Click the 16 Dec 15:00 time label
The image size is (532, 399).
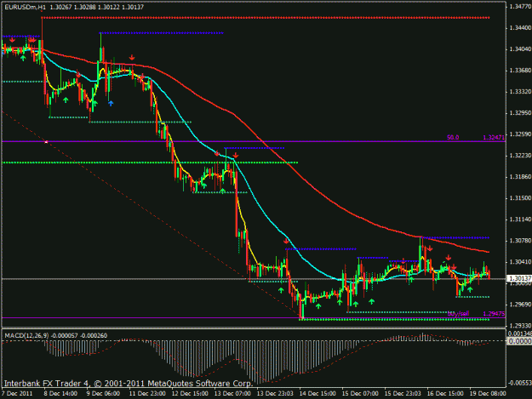click(x=445, y=393)
